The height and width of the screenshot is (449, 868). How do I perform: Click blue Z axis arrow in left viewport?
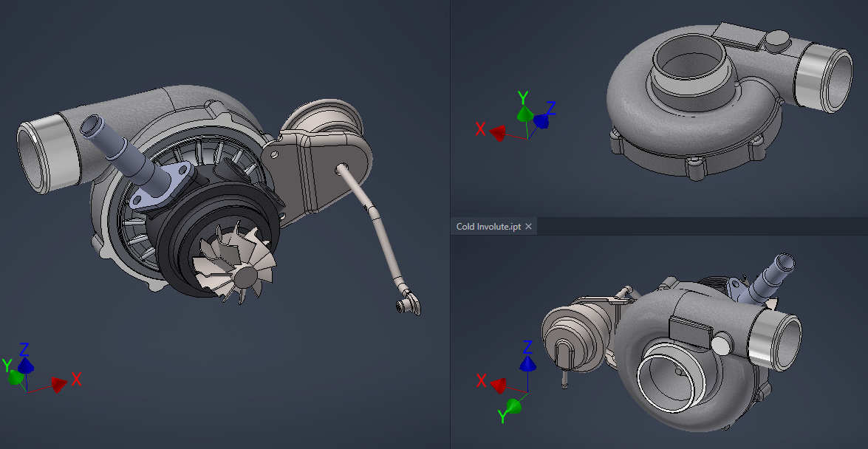tap(25, 366)
